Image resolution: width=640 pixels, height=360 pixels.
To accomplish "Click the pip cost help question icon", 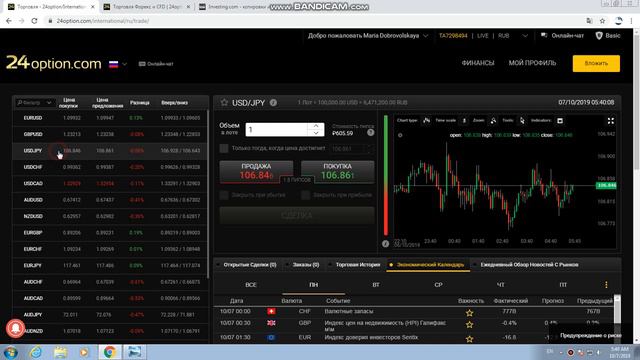I will (370, 133).
